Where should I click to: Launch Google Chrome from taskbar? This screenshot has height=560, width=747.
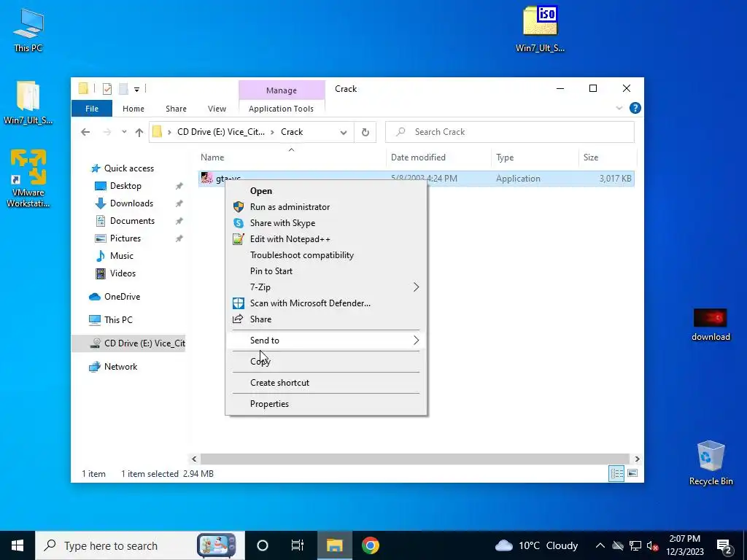(x=370, y=545)
